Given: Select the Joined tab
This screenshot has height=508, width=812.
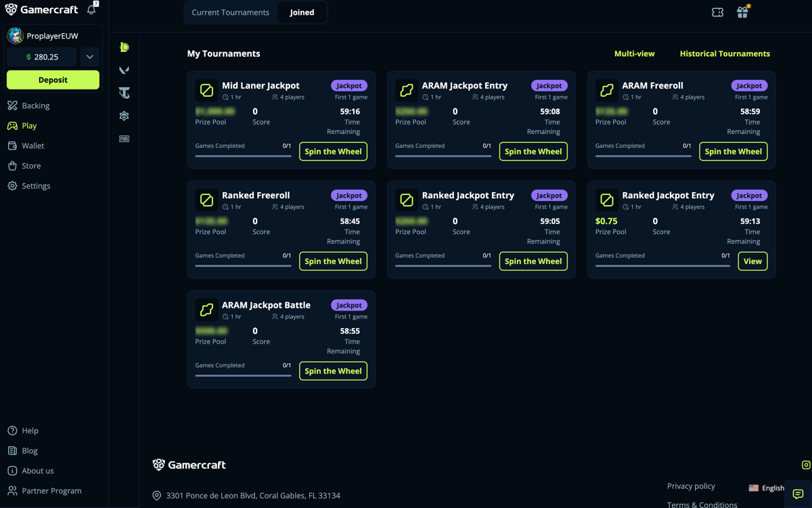Looking at the screenshot, I should 302,12.
